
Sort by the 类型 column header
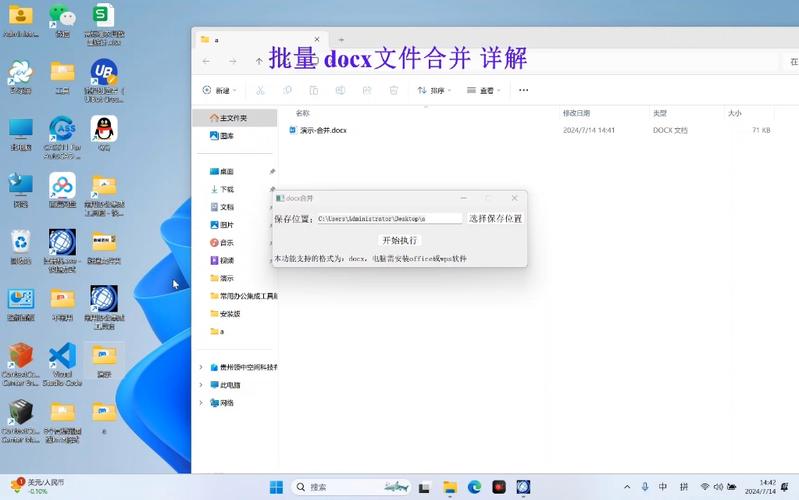[660, 113]
